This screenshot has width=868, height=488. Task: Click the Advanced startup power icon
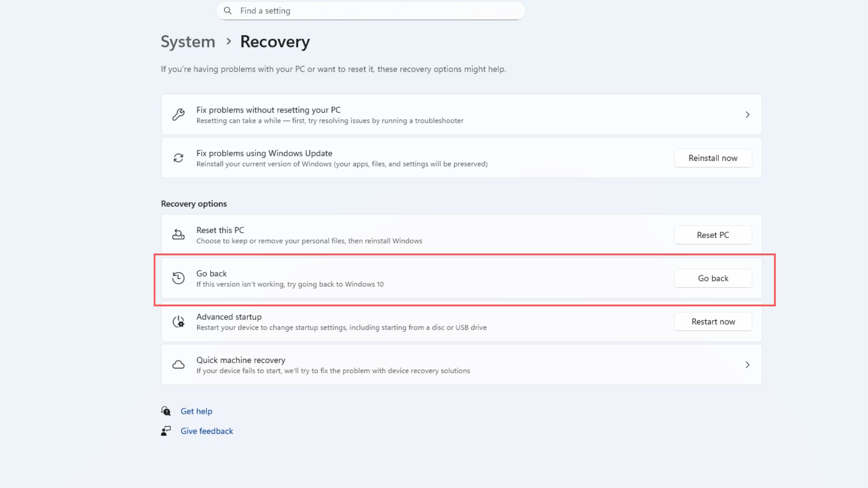click(179, 321)
